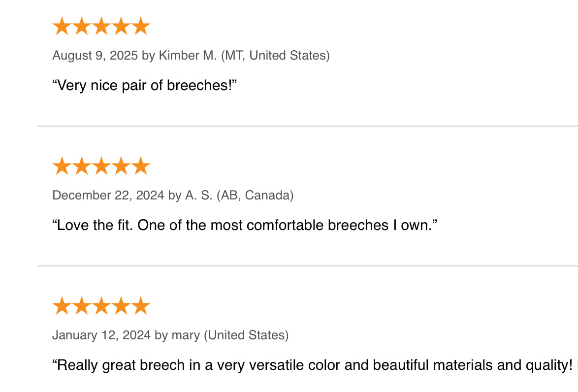Click the third star in Kimber M.'s review
This screenshot has width=578, height=392.
tap(101, 26)
